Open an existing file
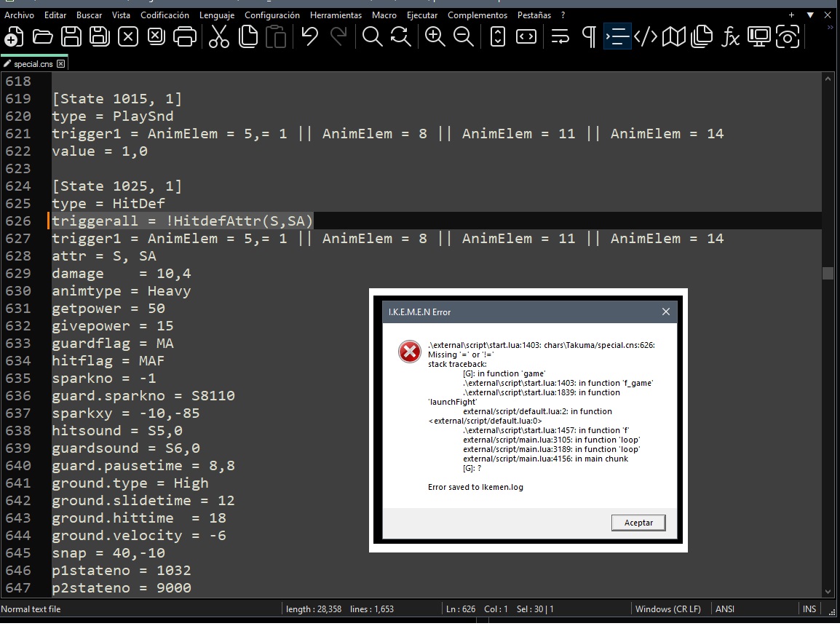 (x=43, y=36)
